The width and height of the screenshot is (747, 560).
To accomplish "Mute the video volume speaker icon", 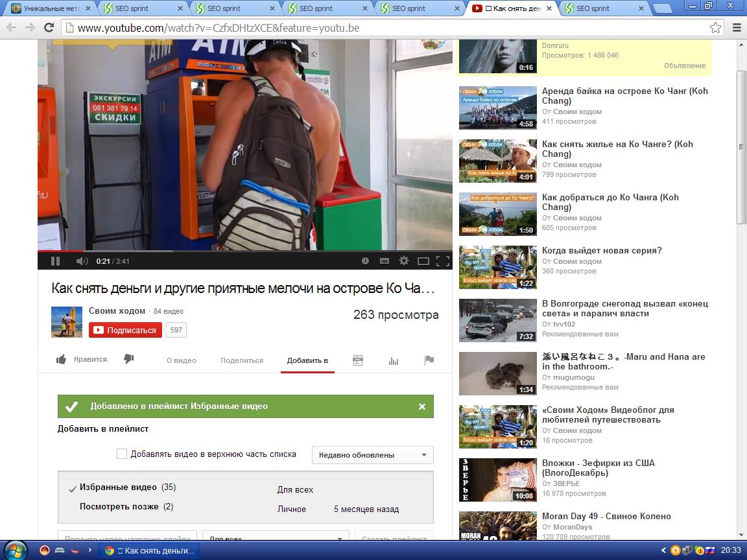I will [82, 261].
